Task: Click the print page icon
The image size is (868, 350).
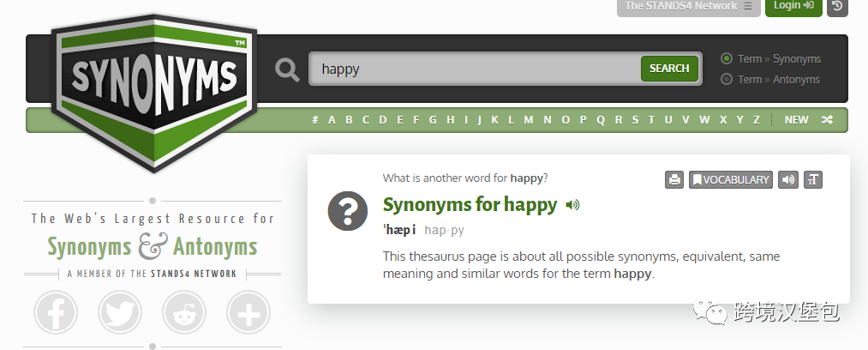Action: (x=674, y=179)
